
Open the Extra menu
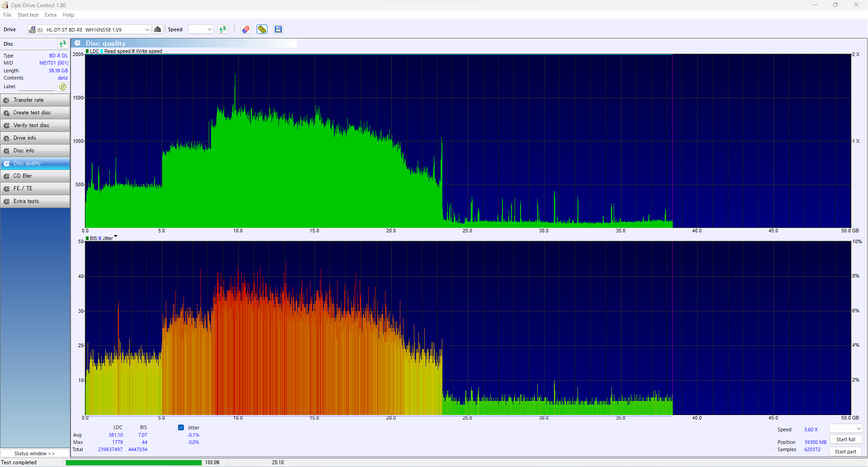[x=51, y=15]
